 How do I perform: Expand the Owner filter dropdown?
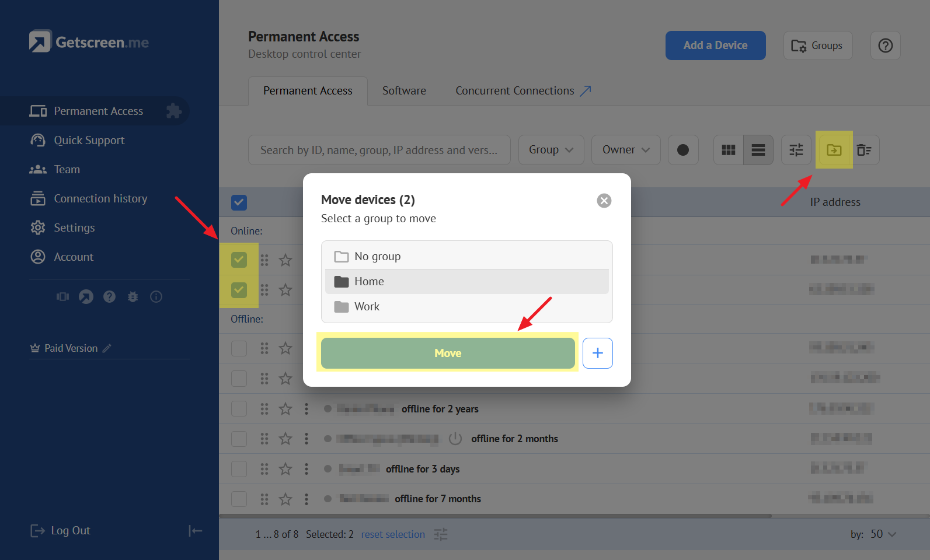(x=625, y=150)
